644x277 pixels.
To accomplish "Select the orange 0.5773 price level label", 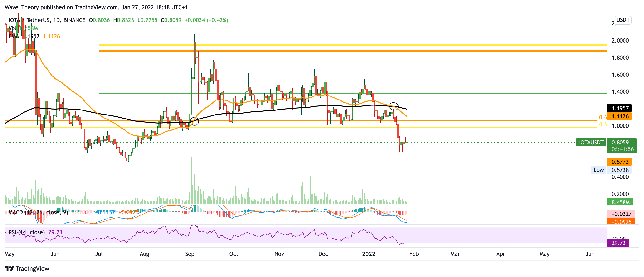I will [620, 162].
